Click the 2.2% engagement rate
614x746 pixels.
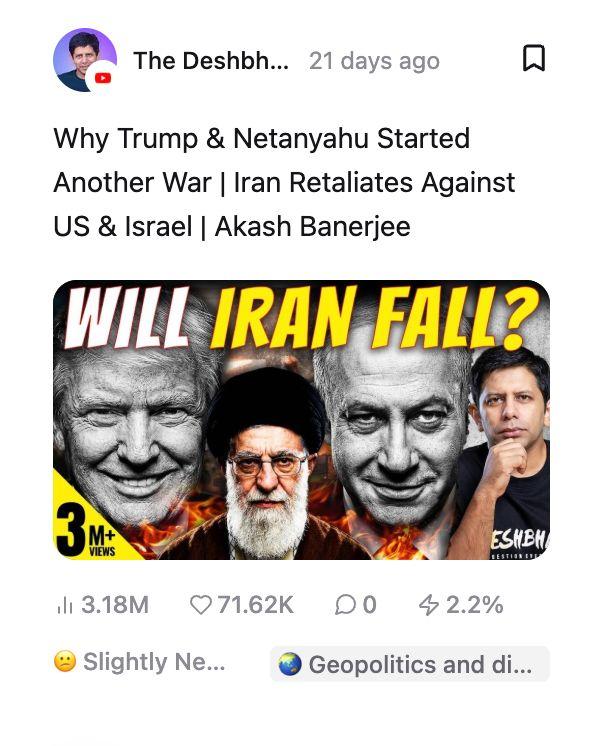click(x=475, y=605)
